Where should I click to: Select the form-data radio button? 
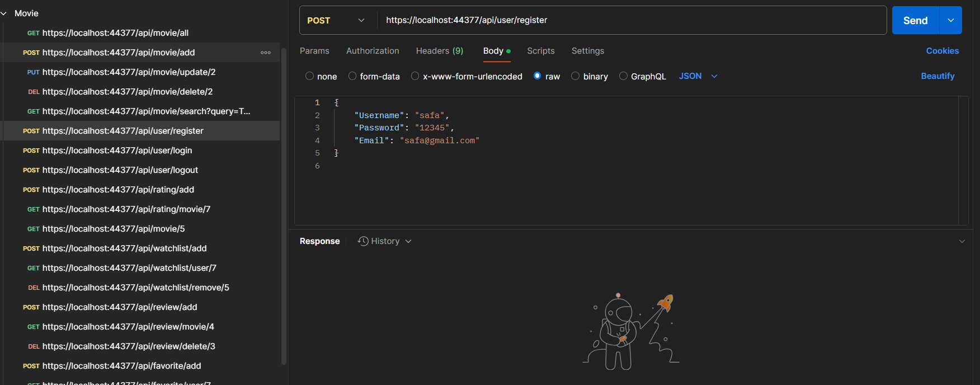[352, 76]
